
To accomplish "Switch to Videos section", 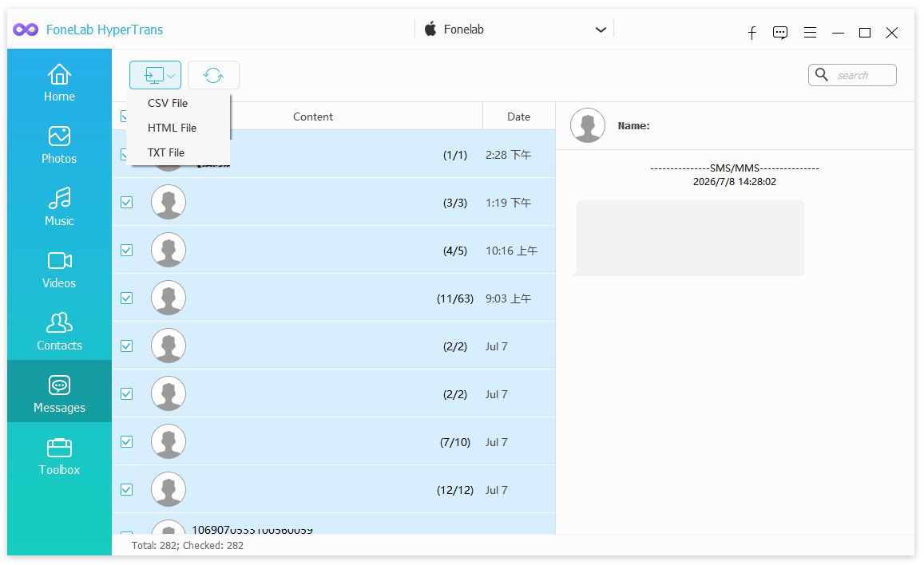I will click(x=59, y=270).
